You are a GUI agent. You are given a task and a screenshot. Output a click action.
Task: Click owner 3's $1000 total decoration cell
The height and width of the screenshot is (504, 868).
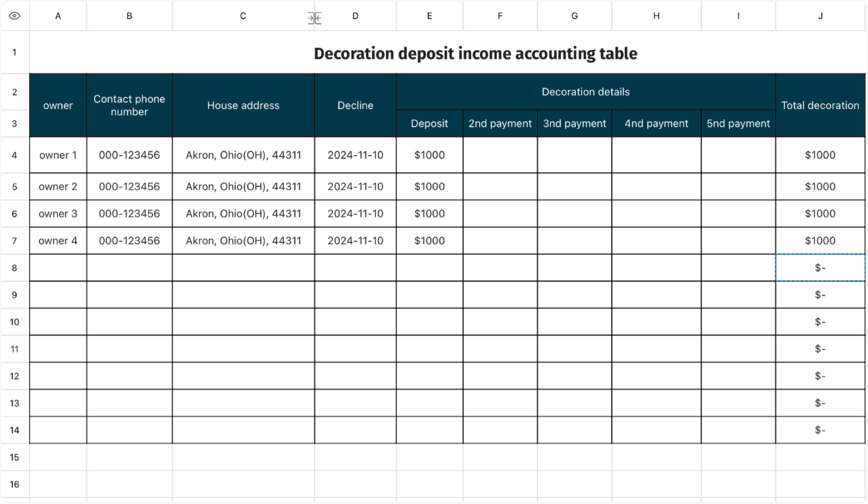pos(820,213)
